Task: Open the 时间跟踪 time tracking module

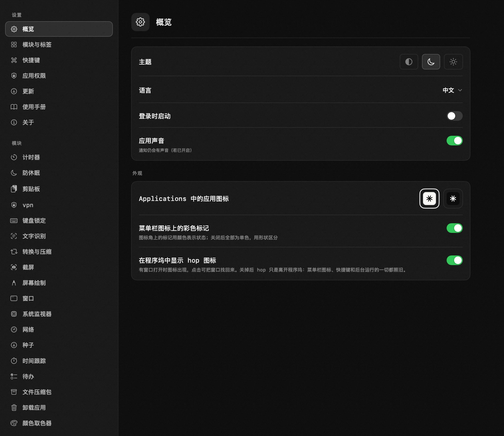Action: [59, 361]
